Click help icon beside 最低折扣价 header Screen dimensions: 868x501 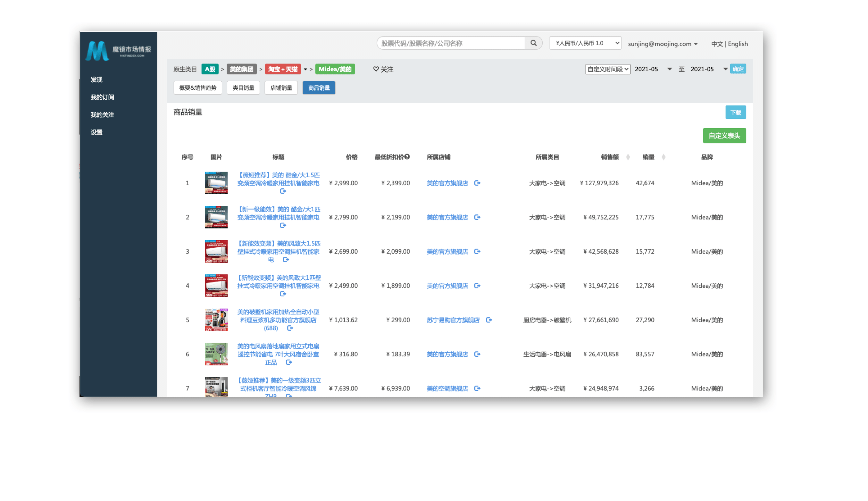pos(407,157)
